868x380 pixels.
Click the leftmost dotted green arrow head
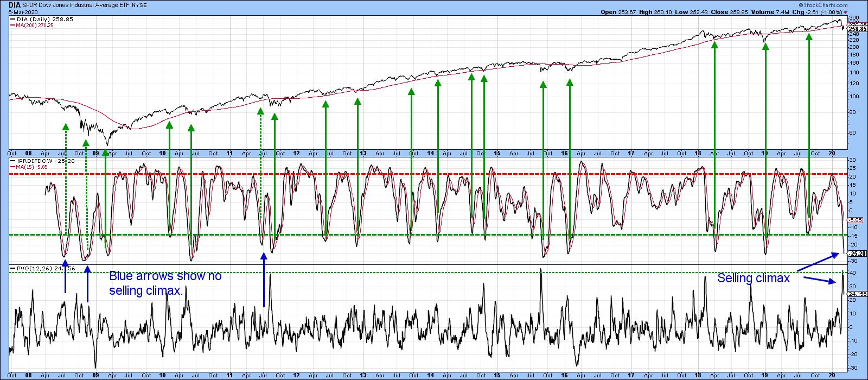(x=66, y=126)
